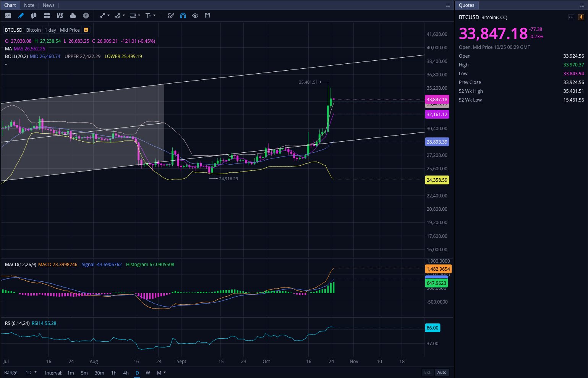Click the green 647.9623 histogram axis tag

[x=437, y=283]
